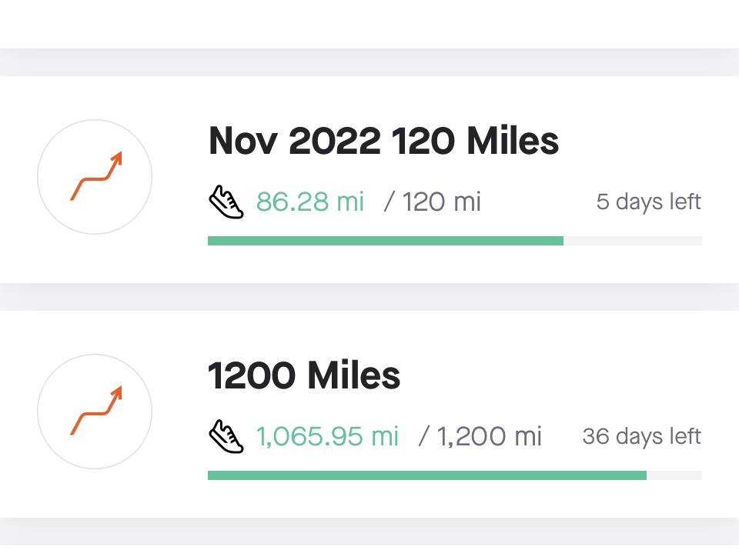Click the "/ 1,200 mi" goal text
The width and height of the screenshot is (739, 560).
pyautogui.click(x=480, y=437)
